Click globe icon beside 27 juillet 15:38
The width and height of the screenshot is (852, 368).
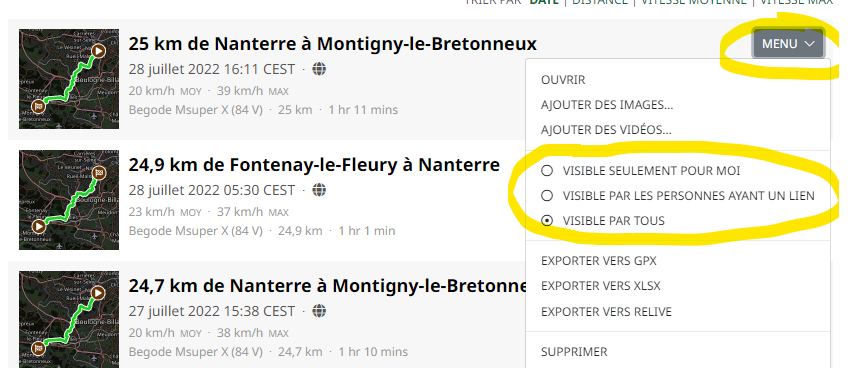[x=320, y=311]
